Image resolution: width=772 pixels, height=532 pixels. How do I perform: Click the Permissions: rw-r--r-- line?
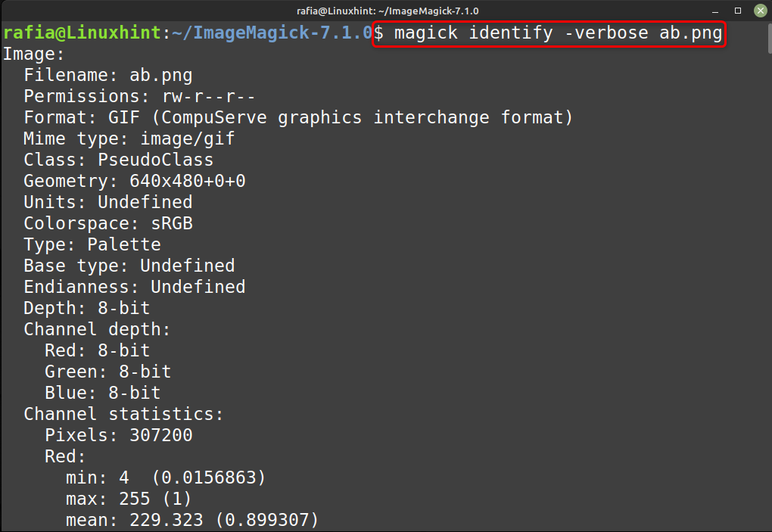point(139,96)
